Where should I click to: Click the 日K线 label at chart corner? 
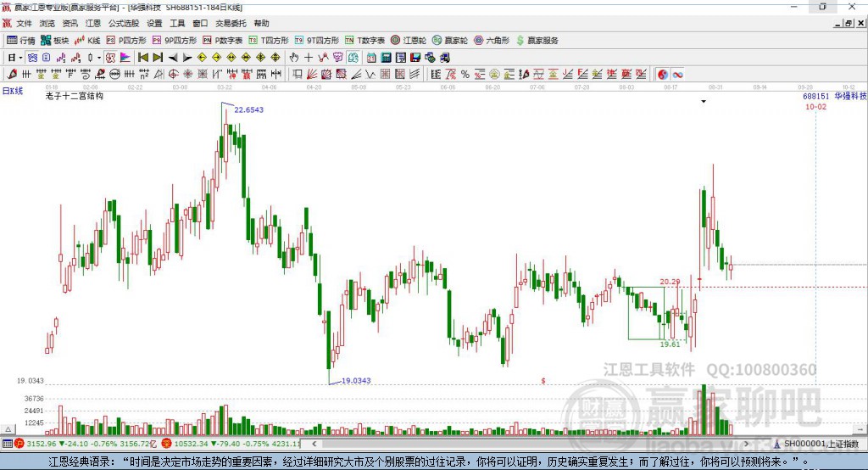12,91
